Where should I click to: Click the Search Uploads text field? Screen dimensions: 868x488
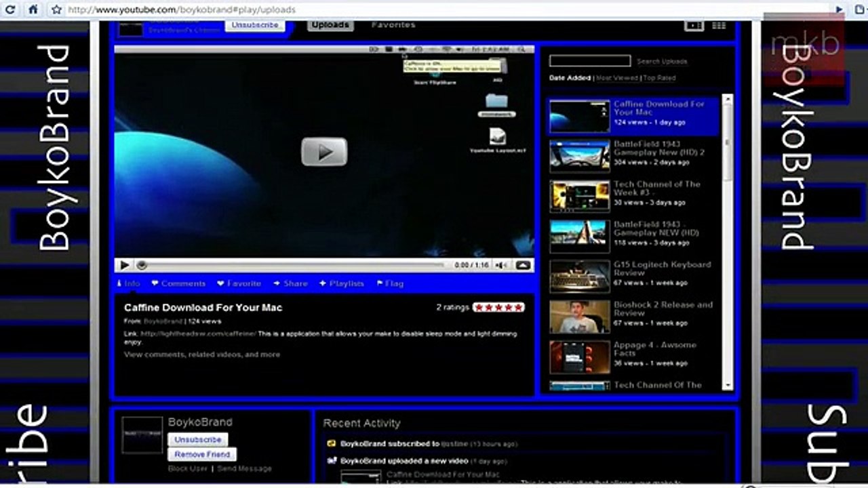click(590, 61)
